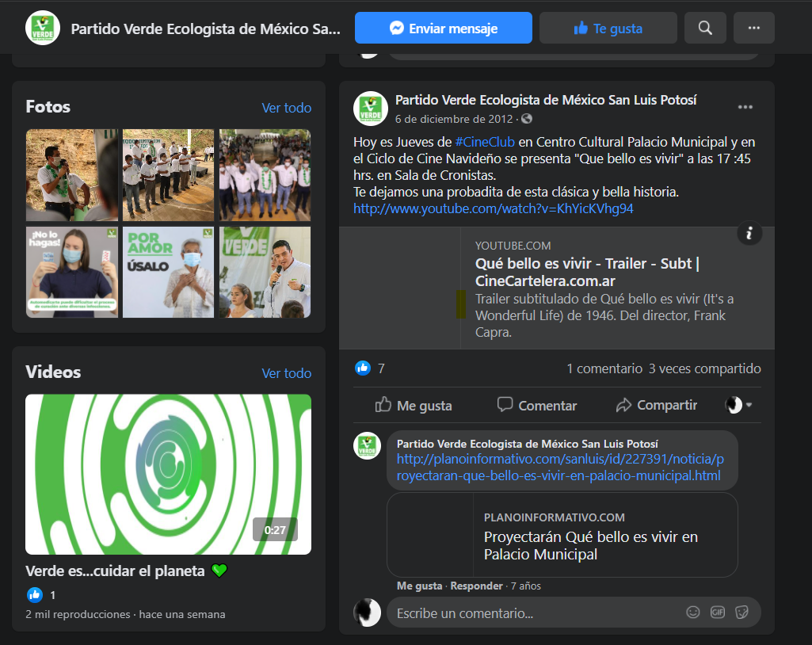The height and width of the screenshot is (645, 812).
Task: Open the sticker picker in comment box
Action: point(741,613)
